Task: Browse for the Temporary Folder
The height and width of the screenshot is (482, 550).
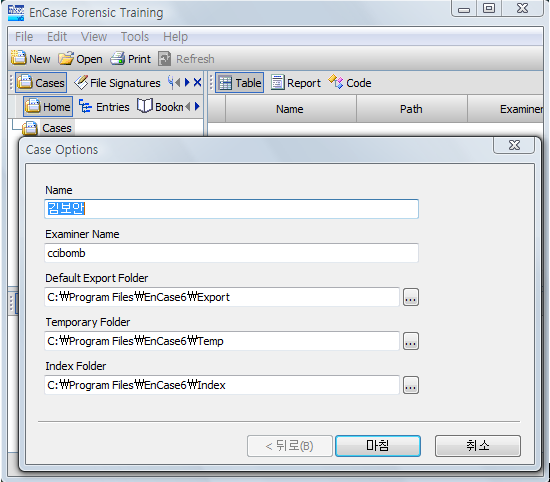Action: coord(411,341)
